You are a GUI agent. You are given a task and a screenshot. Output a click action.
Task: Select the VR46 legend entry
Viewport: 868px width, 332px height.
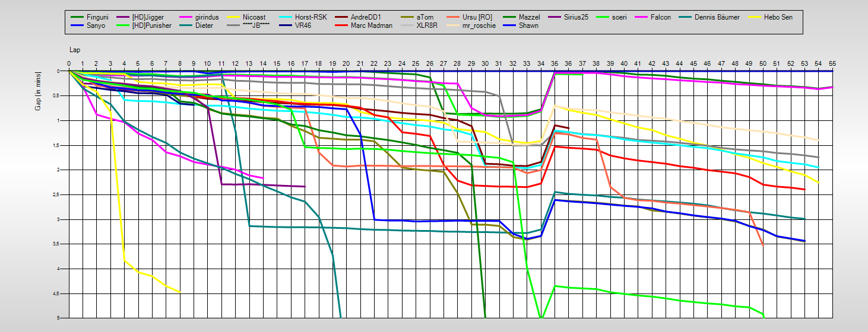click(304, 25)
